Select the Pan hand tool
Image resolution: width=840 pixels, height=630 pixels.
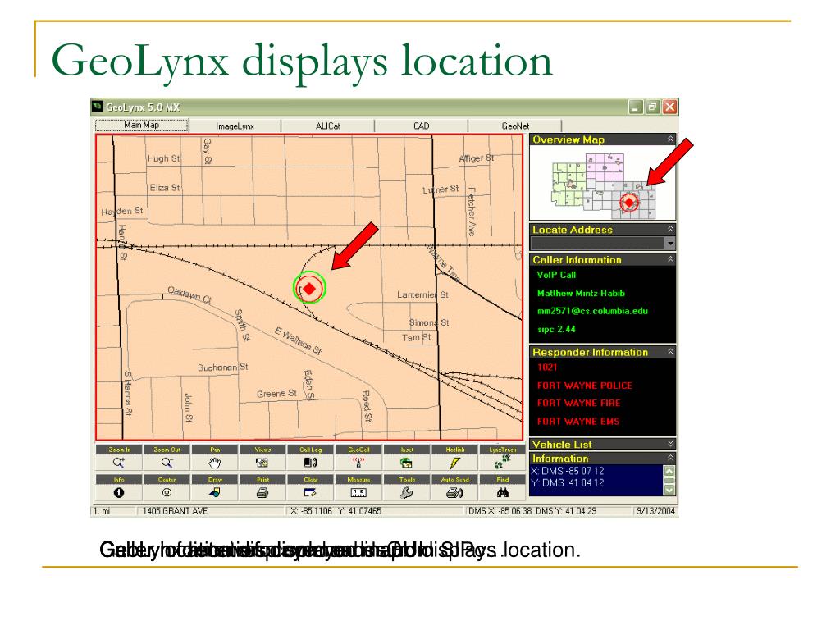click(x=215, y=463)
